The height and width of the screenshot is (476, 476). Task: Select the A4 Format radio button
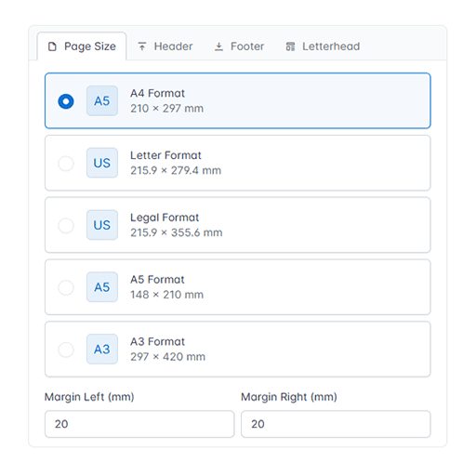66,101
